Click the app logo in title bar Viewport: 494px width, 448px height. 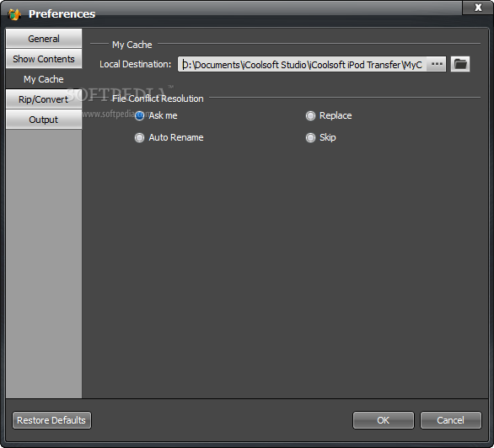click(x=14, y=14)
